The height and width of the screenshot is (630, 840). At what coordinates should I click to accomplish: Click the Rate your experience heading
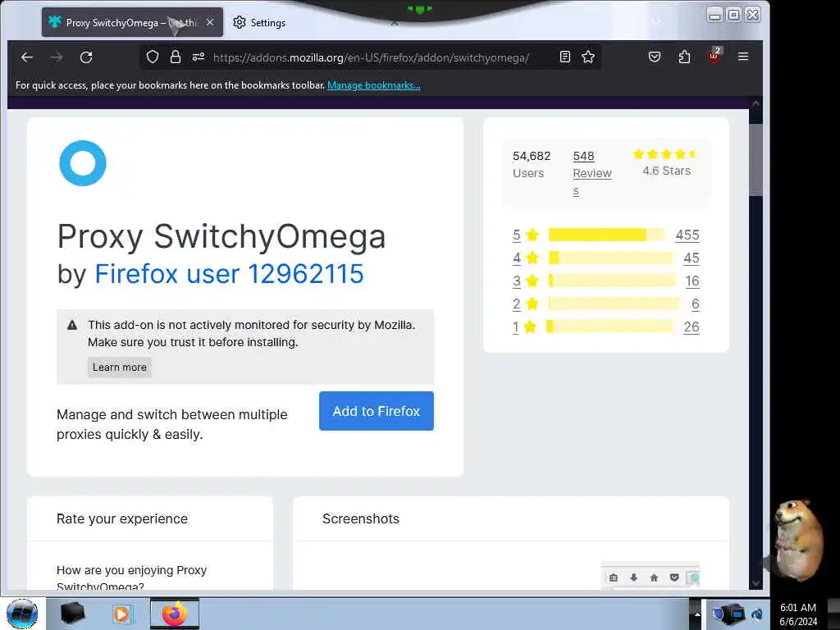122,518
